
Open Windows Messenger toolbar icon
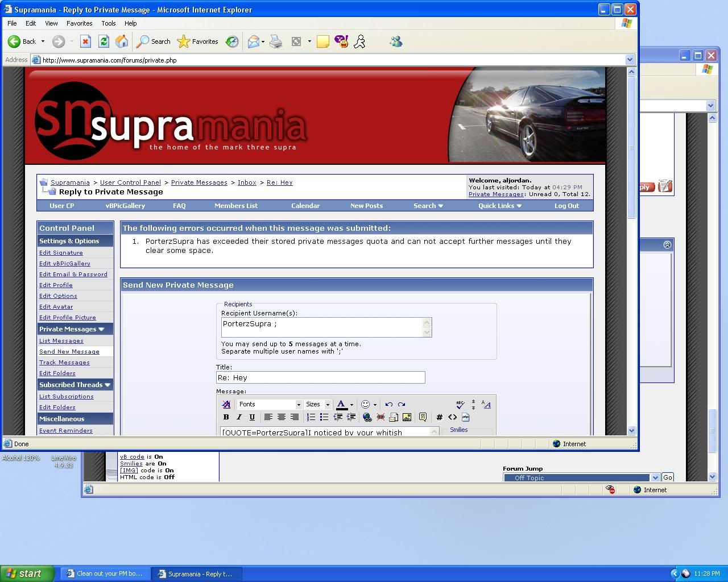396,41
